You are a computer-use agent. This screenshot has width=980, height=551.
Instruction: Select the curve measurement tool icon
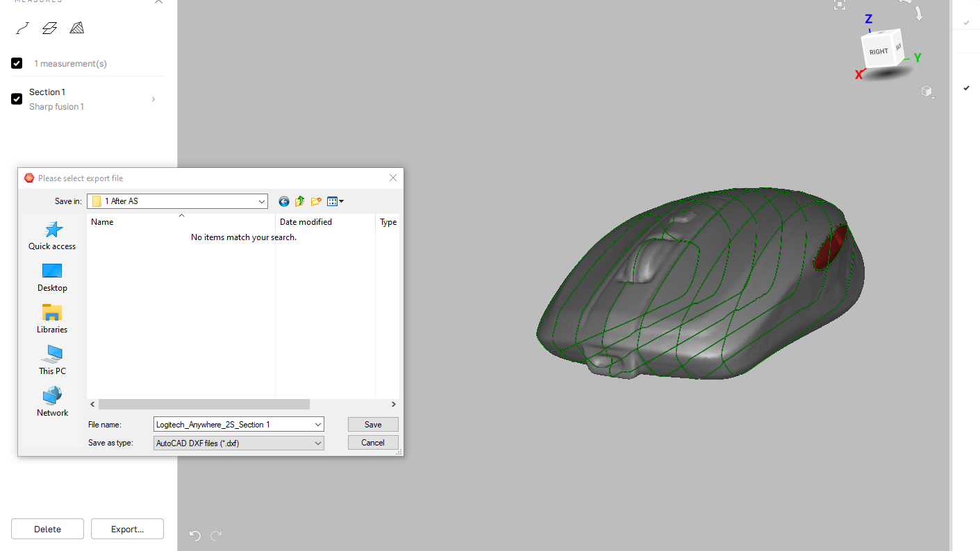point(23,28)
